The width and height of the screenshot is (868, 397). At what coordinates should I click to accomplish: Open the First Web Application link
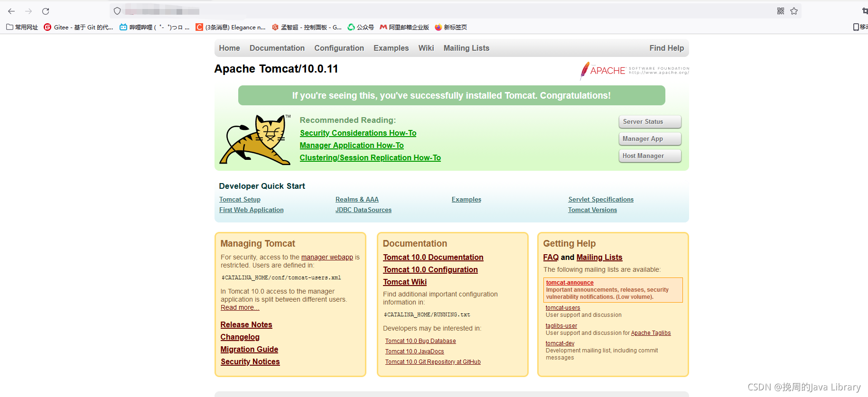coord(252,210)
